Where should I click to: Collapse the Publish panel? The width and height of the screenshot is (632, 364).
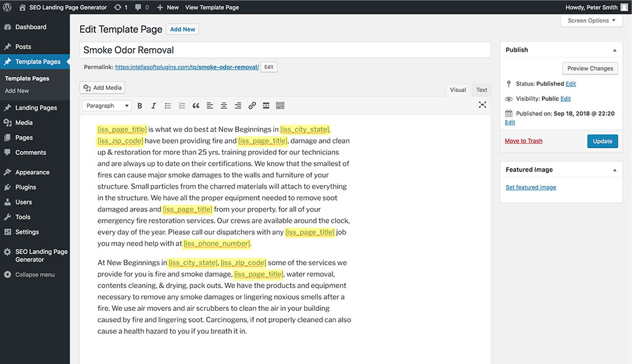point(615,49)
